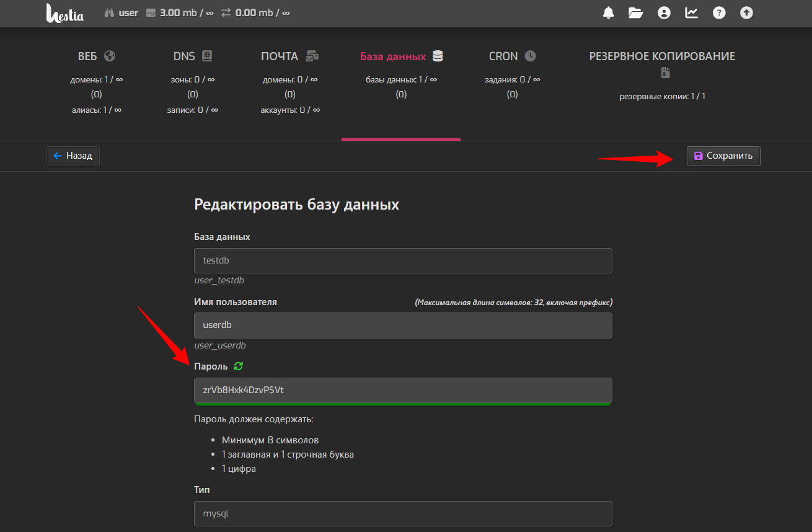The width and height of the screenshot is (812, 532).
Task: Click the testdb database name field
Action: coord(403,261)
